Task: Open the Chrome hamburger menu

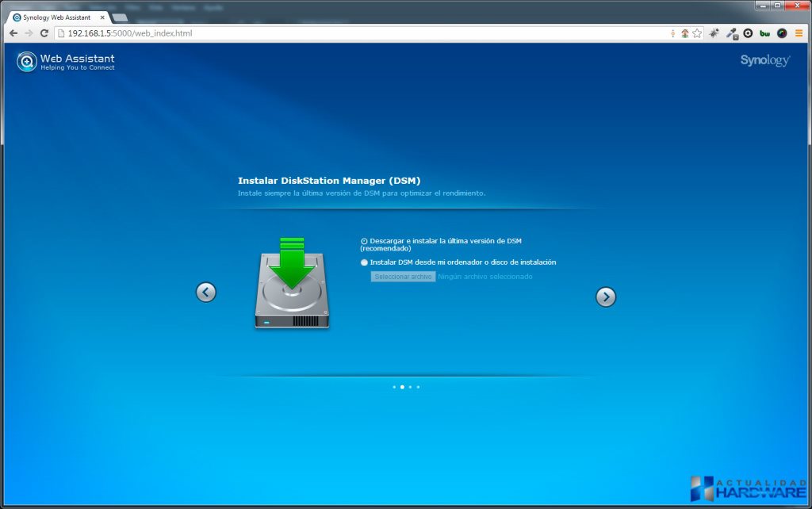Action: (x=799, y=33)
